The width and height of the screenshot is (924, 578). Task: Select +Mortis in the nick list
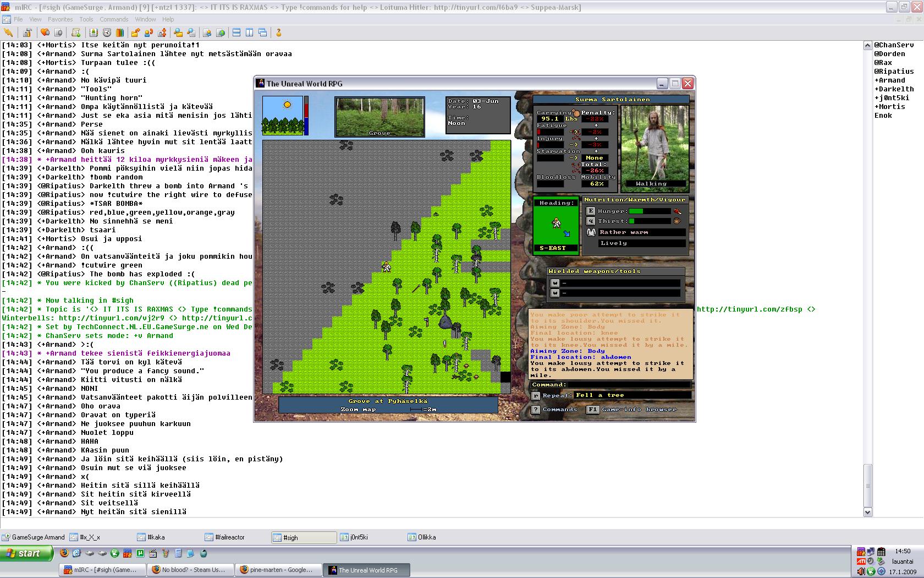(x=889, y=107)
